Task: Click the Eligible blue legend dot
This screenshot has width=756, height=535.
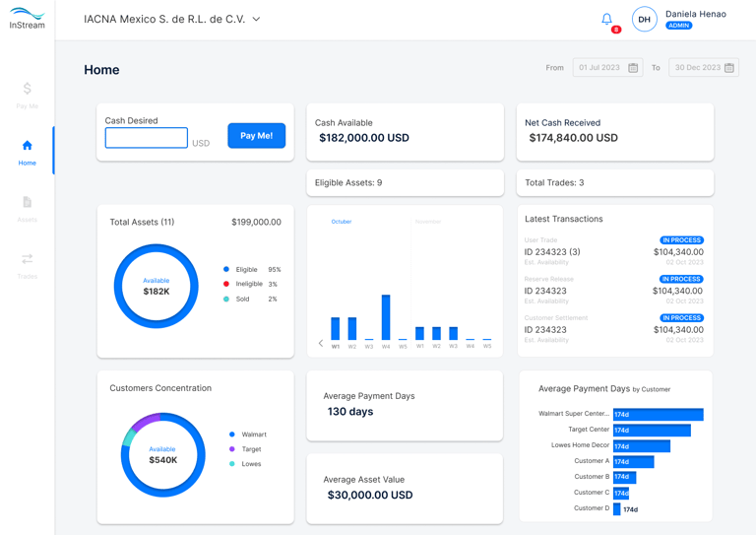Action: [226, 269]
